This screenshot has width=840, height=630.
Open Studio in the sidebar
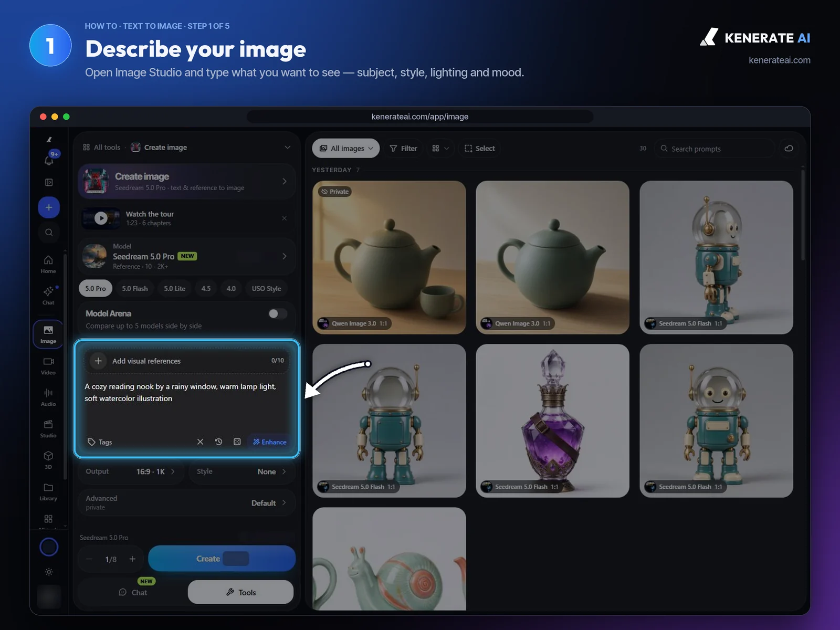[48, 429]
